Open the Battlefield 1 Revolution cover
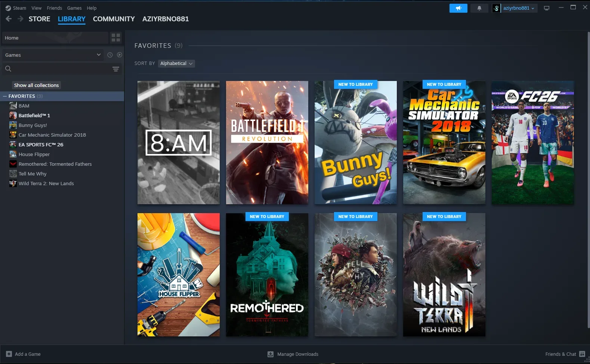 click(267, 143)
